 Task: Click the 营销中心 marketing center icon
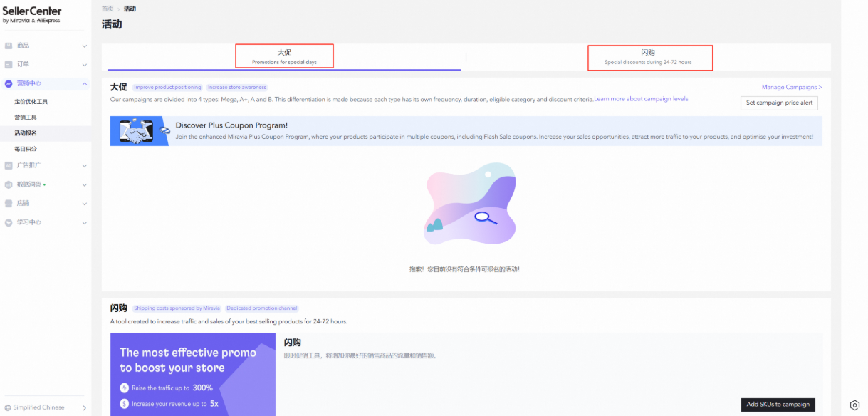[x=9, y=83]
